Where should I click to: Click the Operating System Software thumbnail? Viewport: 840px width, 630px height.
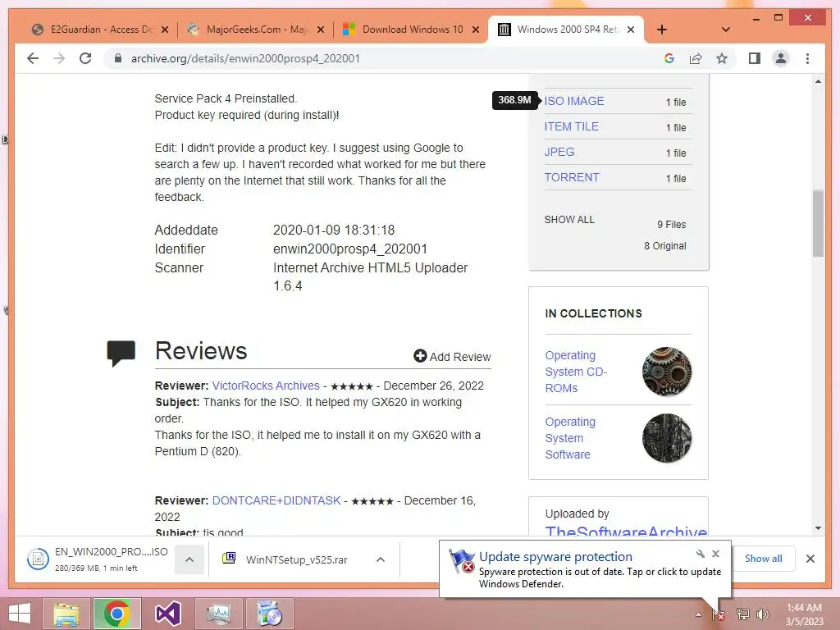pyautogui.click(x=666, y=438)
